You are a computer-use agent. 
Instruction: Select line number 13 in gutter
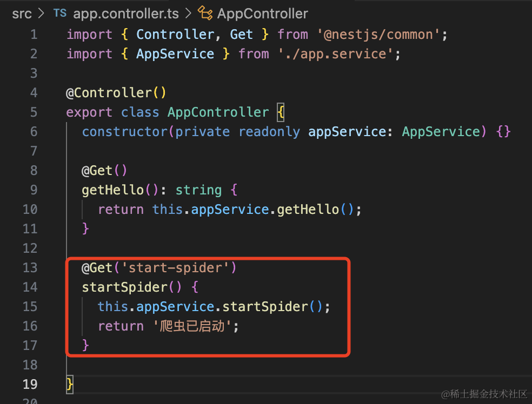[30, 268]
